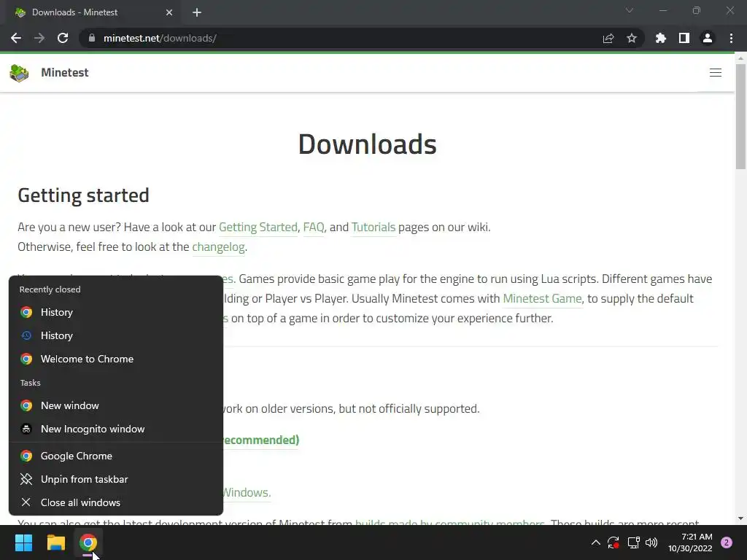Share this page using the share icon
The height and width of the screenshot is (560, 747).
608,38
